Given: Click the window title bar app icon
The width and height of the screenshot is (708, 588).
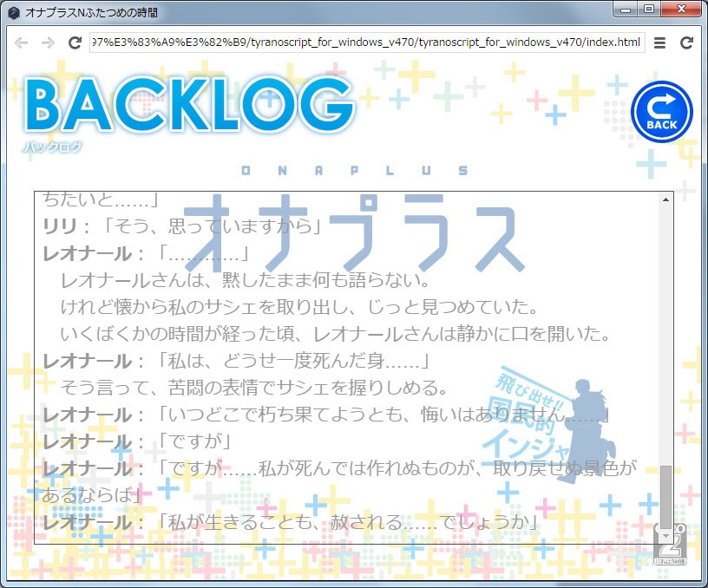Looking at the screenshot, I should pos(14,13).
